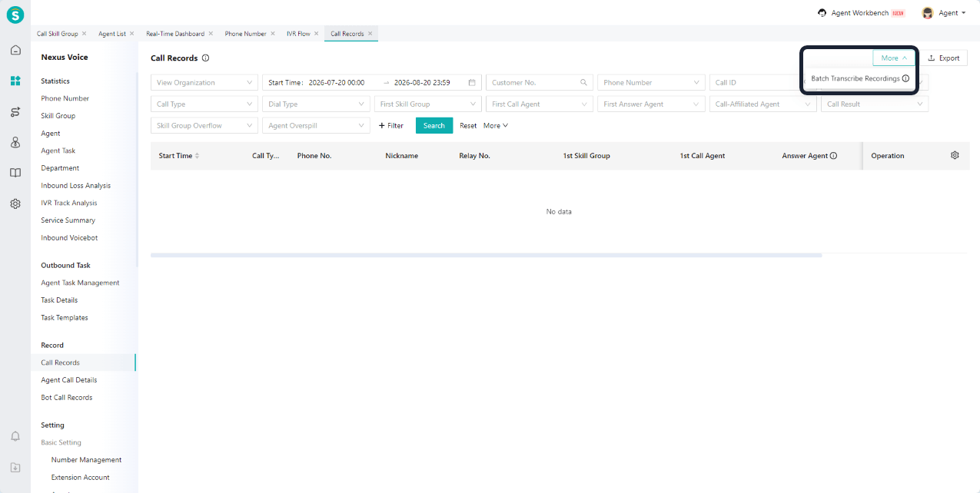The width and height of the screenshot is (980, 493).
Task: Expand the View Organization dropdown
Action: (x=204, y=82)
